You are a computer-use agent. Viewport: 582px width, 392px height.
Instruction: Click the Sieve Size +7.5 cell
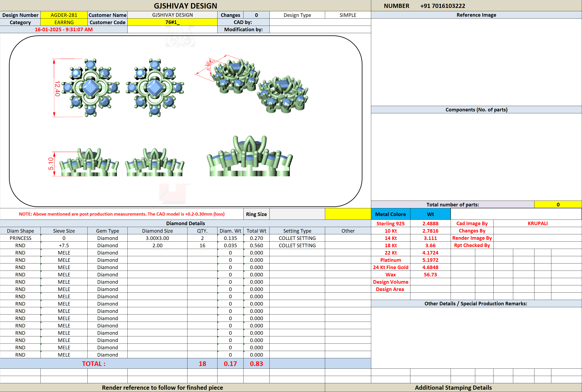64,245
